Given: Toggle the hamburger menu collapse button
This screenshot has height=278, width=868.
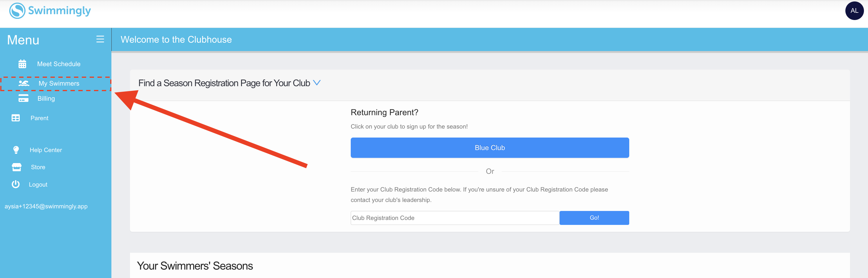Looking at the screenshot, I should pos(100,39).
